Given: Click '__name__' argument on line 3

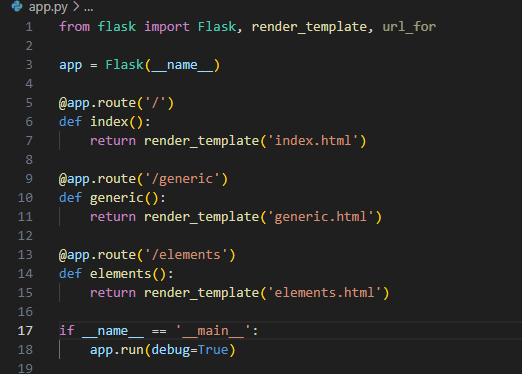Looking at the screenshot, I should point(182,65).
